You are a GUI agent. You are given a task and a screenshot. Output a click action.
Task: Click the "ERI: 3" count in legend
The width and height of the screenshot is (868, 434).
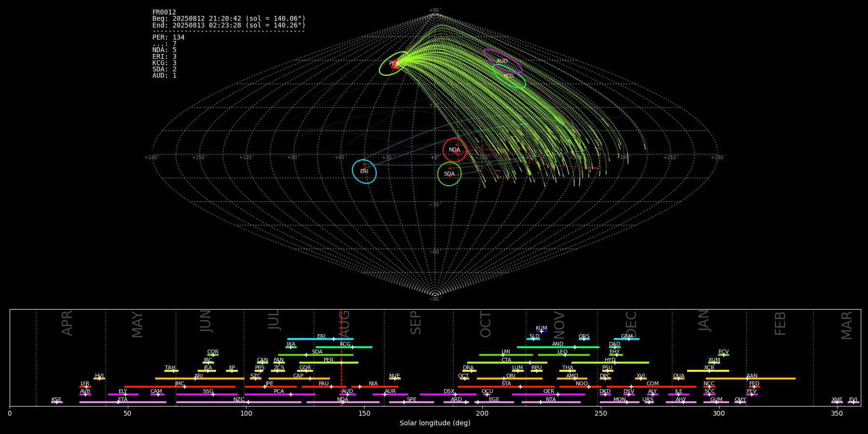pos(164,56)
